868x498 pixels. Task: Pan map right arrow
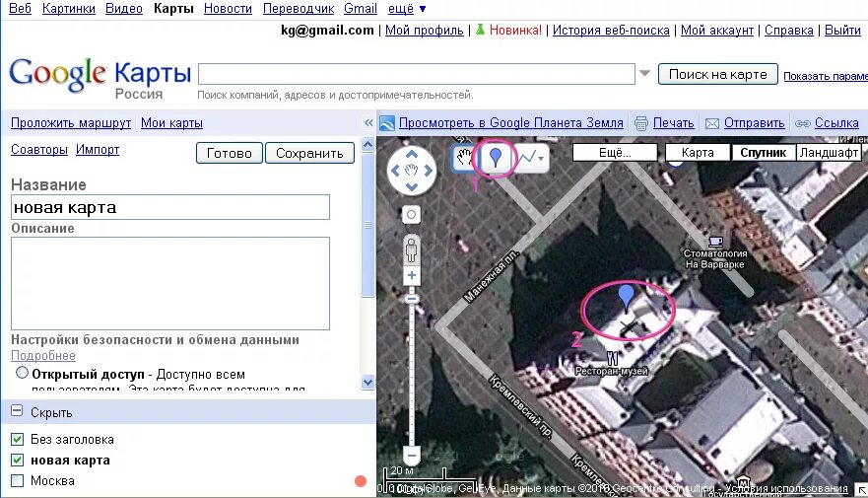[x=428, y=171]
